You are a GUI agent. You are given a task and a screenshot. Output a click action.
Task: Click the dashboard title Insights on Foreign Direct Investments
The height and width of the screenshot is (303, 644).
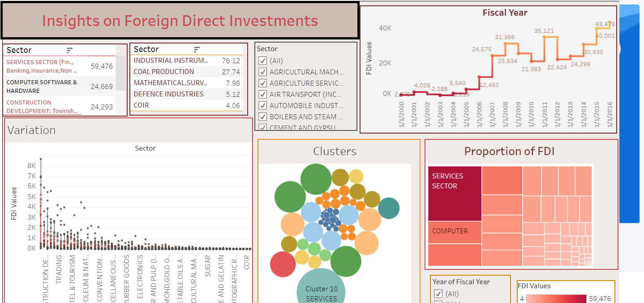[180, 21]
